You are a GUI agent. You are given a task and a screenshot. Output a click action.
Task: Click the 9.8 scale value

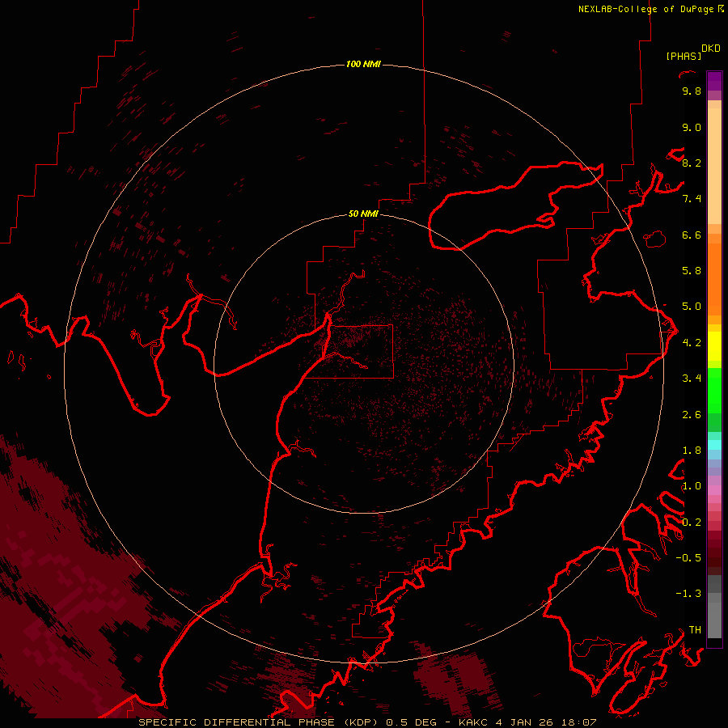pos(692,91)
